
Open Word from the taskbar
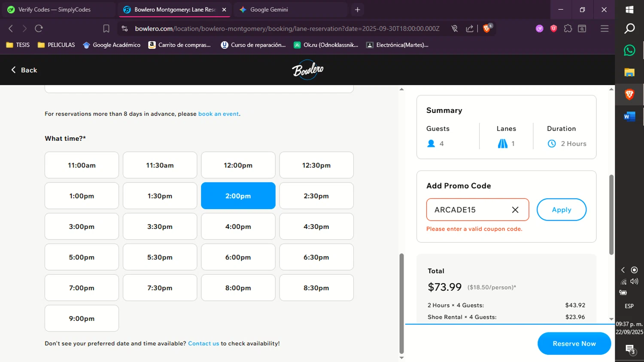click(x=629, y=116)
